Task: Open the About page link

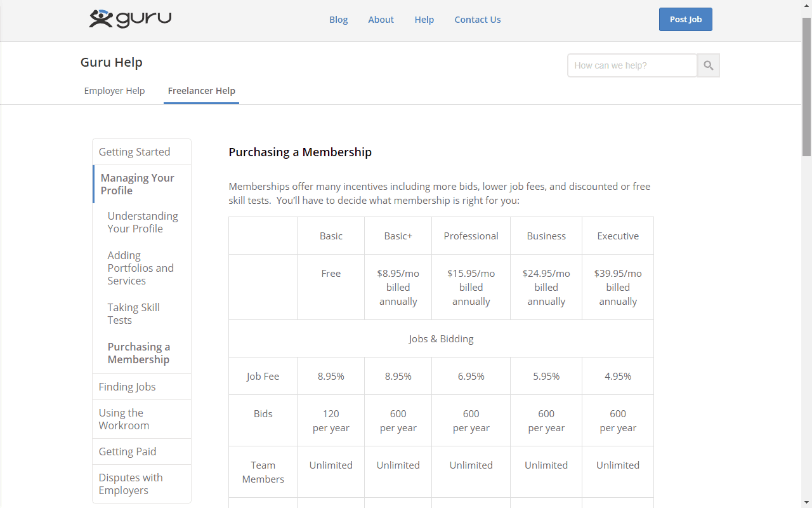Action: (x=381, y=20)
